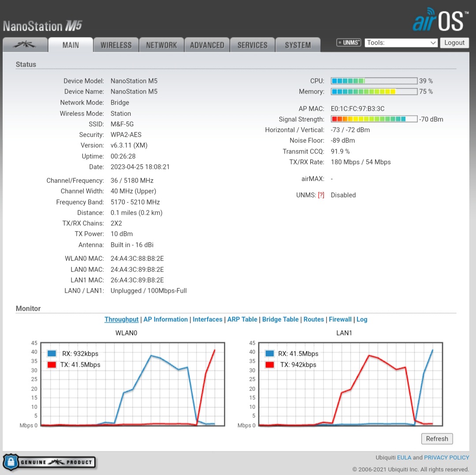The height and width of the screenshot is (475, 476).
Task: Click the Refresh button
Action: point(437,438)
